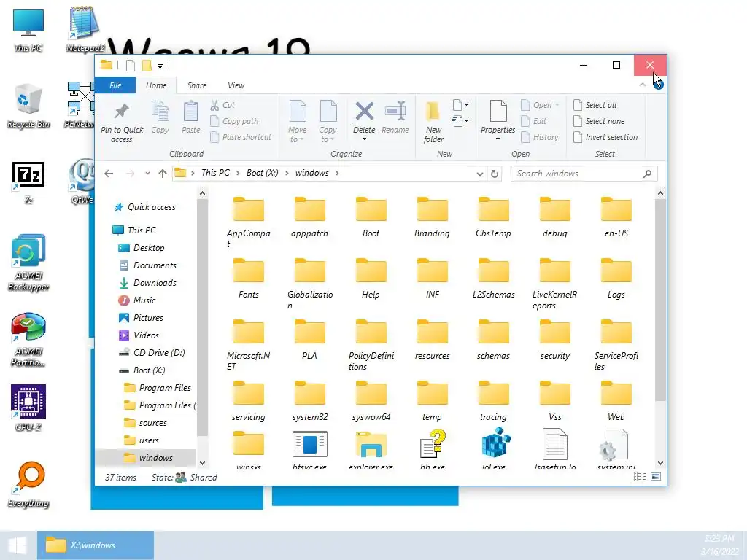747x560 pixels.
Task: Switch to Details view in status bar
Action: [x=640, y=477]
